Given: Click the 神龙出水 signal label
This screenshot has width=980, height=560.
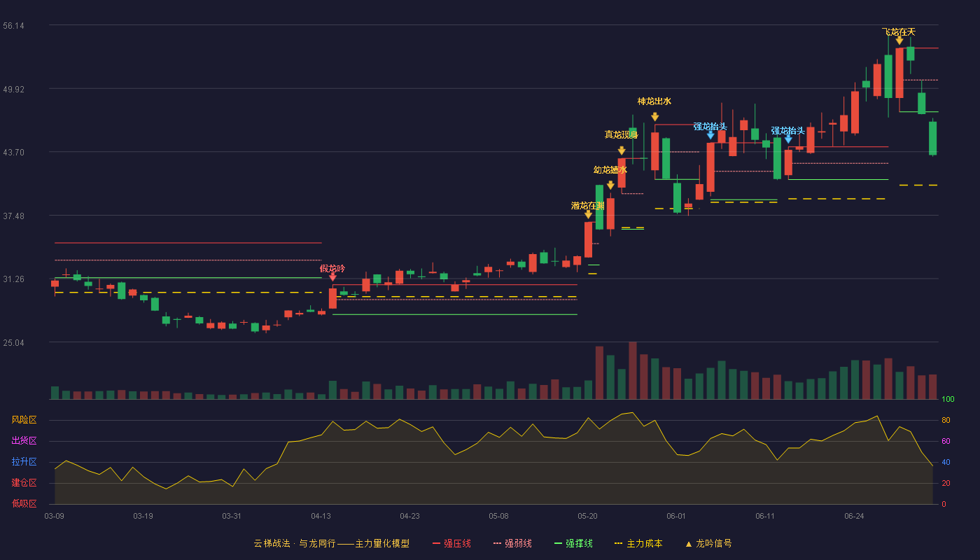Looking at the screenshot, I should coord(654,101).
